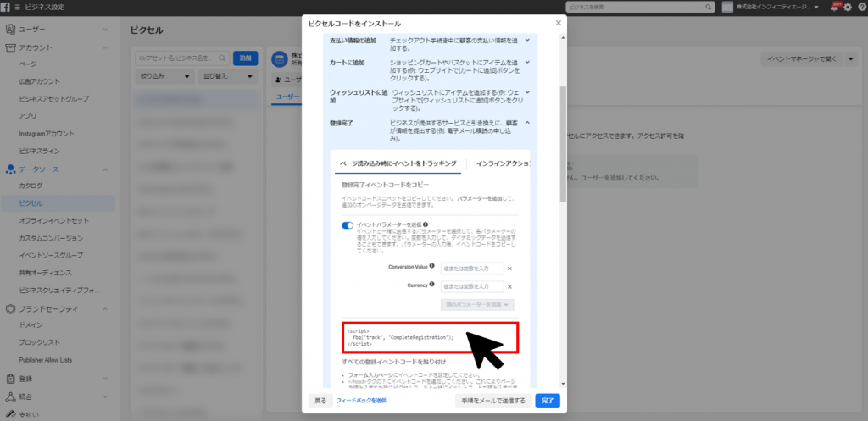This screenshot has height=421, width=868.
Task: Click the ブランドセーフティ shield icon
Action: point(10,308)
